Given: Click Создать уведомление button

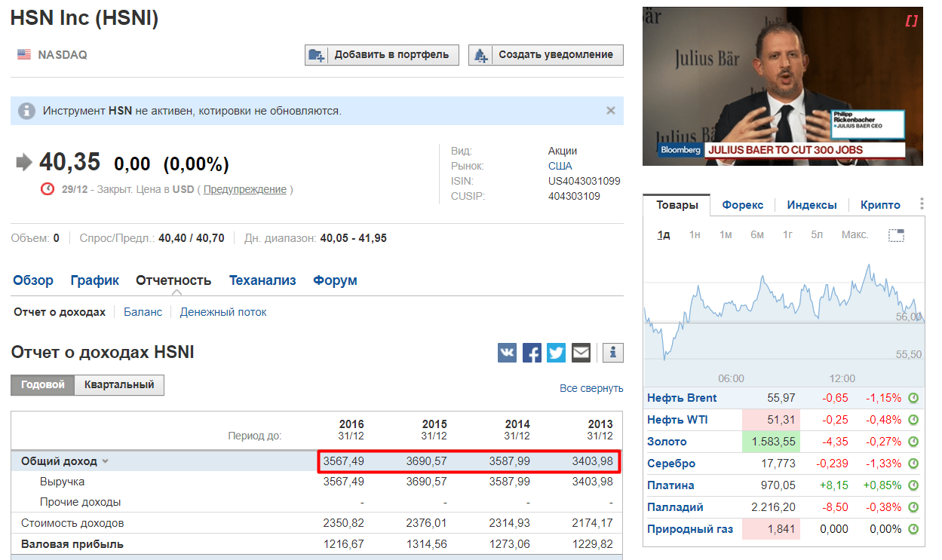Looking at the screenshot, I should [546, 54].
